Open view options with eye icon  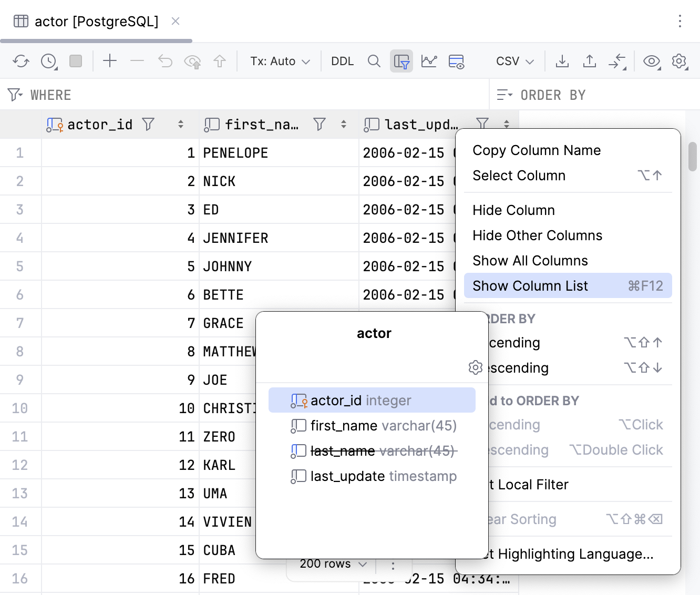[x=652, y=61]
